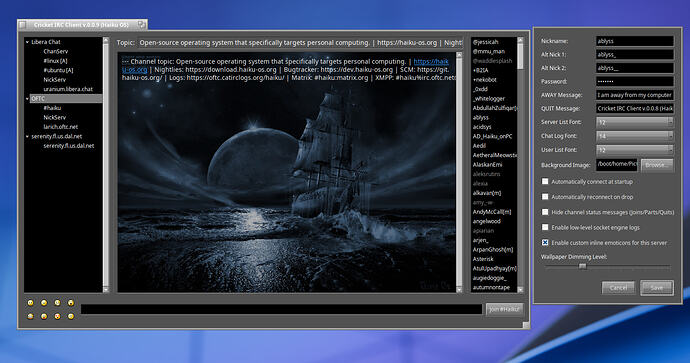Open the #ubuntu [A] channel
690x363 pixels.
pos(59,70)
